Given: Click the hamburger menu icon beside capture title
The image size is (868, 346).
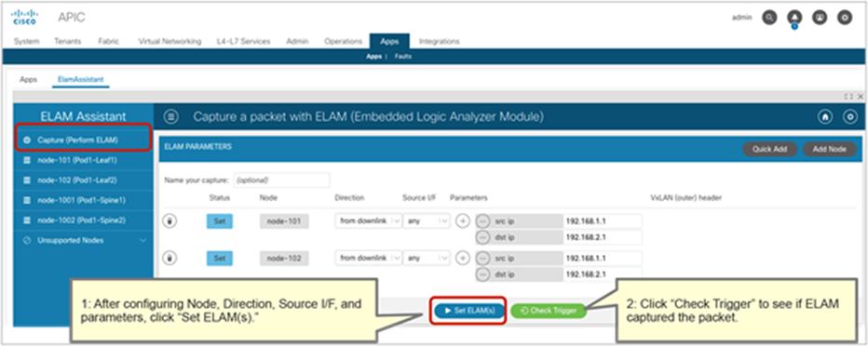Looking at the screenshot, I should point(171,117).
